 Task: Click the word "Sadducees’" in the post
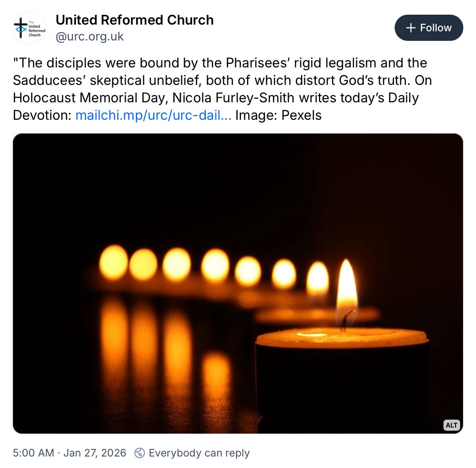[50, 81]
